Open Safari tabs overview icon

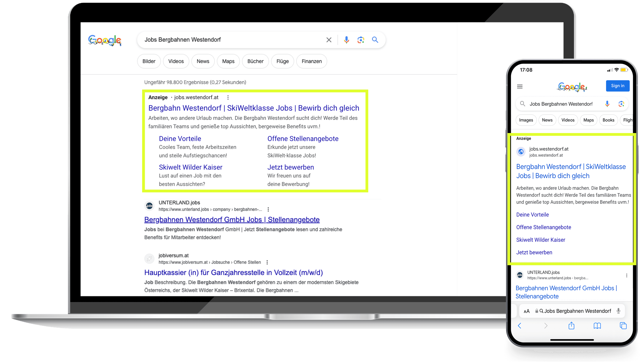coord(623,326)
